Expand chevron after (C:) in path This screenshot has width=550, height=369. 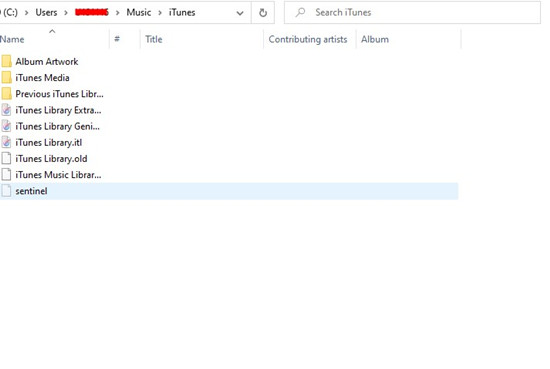(26, 13)
